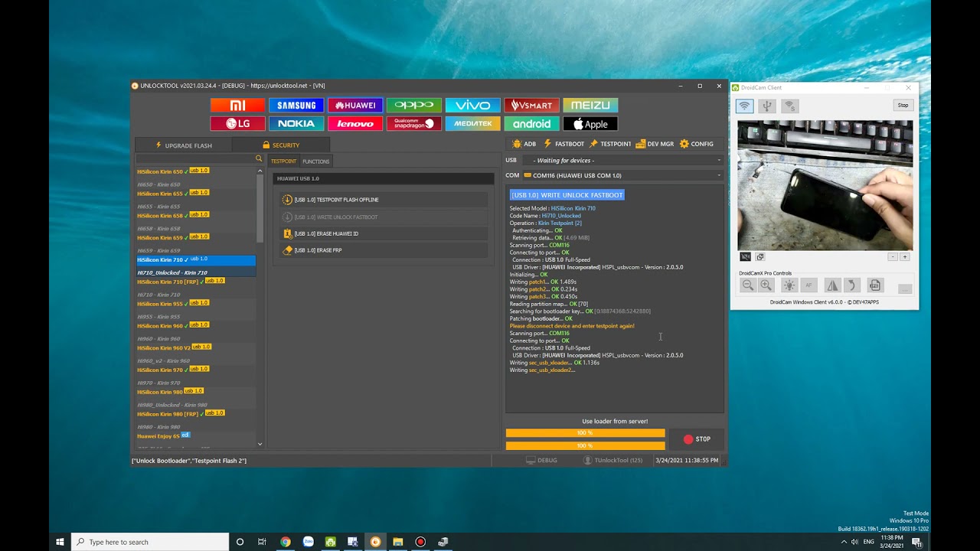Open the ADB tools
The height and width of the screenshot is (551, 980).
coord(524,144)
